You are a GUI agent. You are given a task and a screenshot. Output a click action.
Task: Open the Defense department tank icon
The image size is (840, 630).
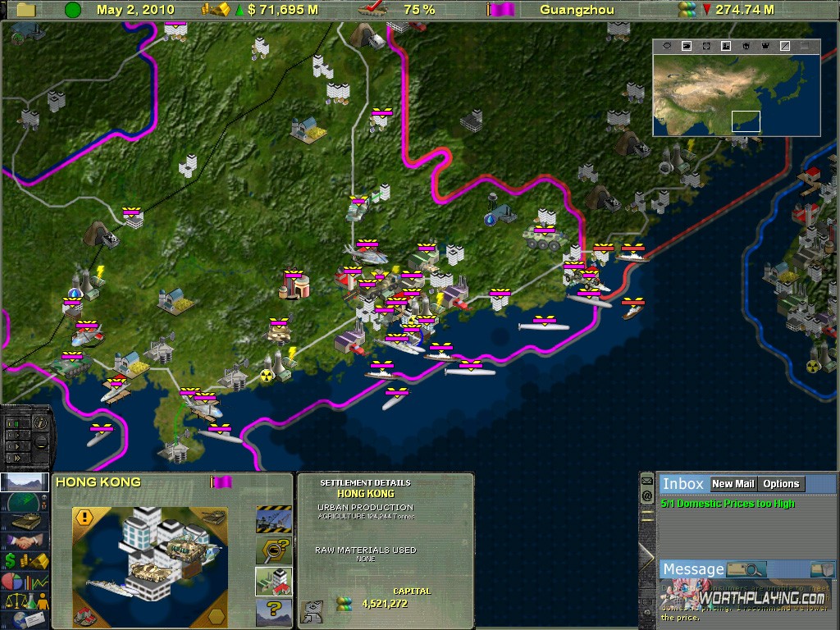click(x=25, y=521)
